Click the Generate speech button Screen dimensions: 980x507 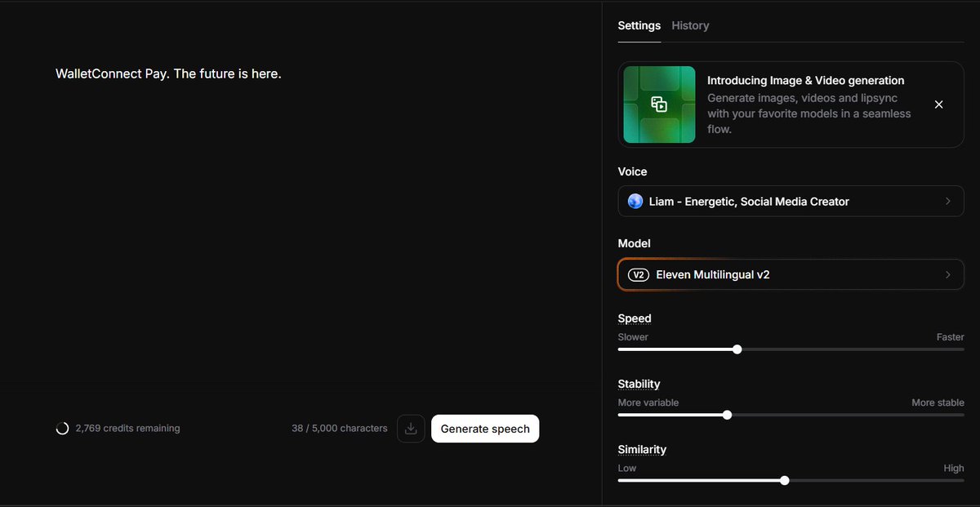pos(485,429)
